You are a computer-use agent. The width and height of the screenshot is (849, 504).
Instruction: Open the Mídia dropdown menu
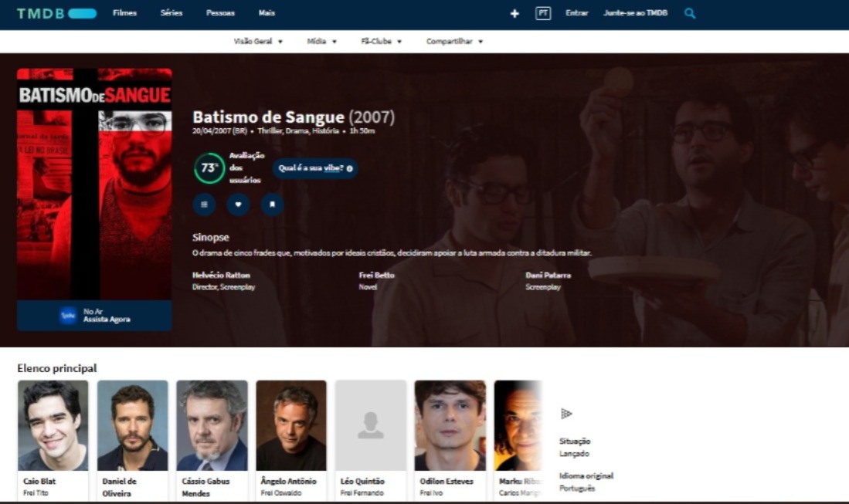321,42
